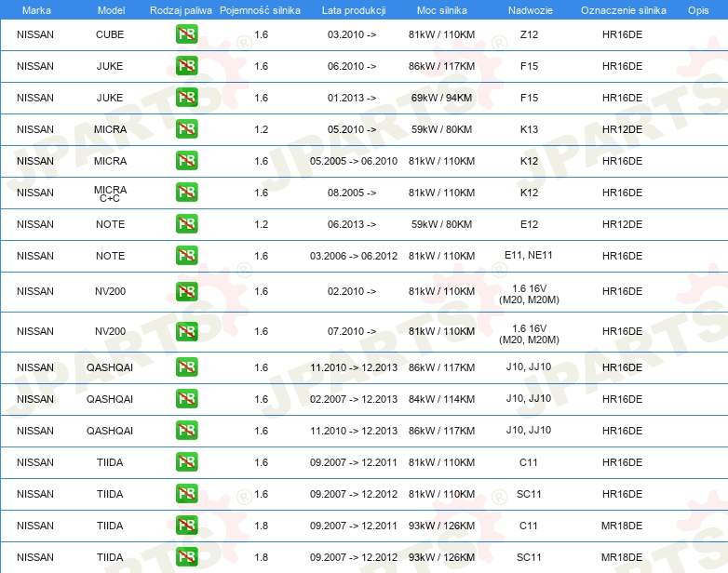Select the Z12 body cell

[x=529, y=34]
